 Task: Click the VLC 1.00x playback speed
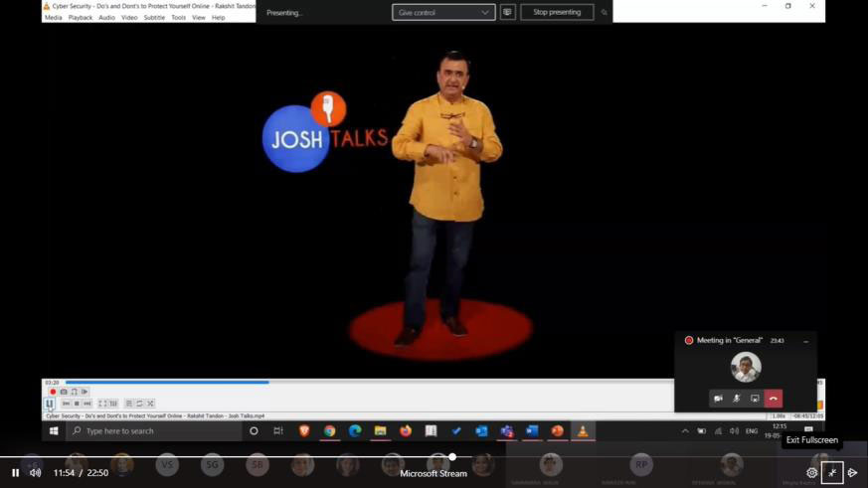[x=779, y=416]
